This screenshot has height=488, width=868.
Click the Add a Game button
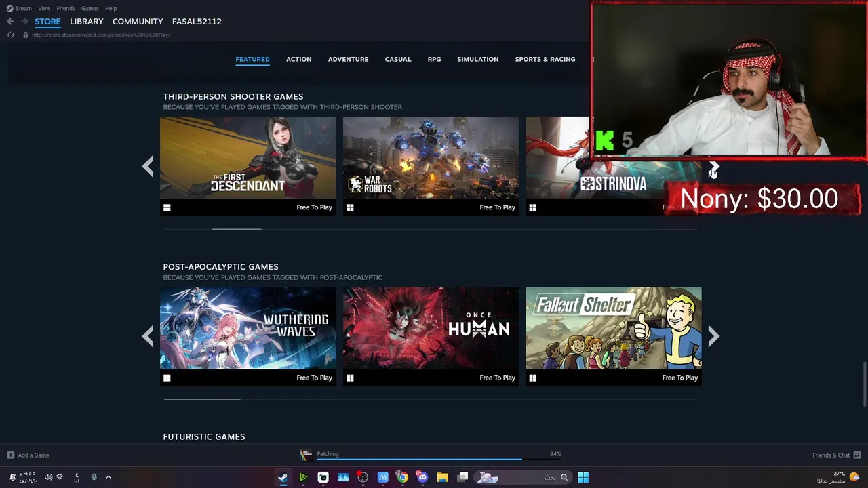click(28, 455)
